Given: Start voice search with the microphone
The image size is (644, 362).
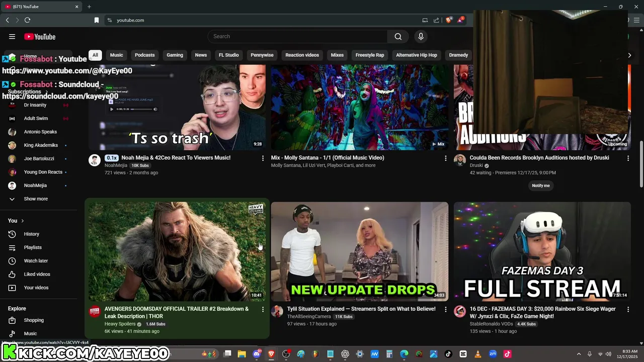Looking at the screenshot, I should pyautogui.click(x=421, y=37).
